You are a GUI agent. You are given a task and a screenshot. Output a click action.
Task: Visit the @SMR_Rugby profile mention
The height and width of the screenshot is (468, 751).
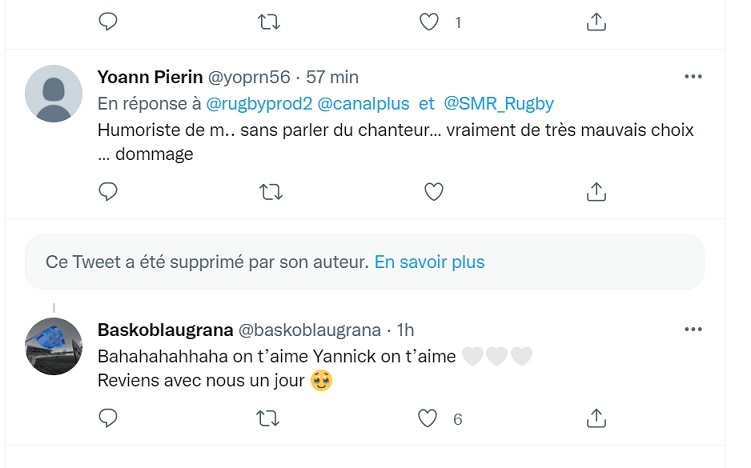click(x=498, y=103)
